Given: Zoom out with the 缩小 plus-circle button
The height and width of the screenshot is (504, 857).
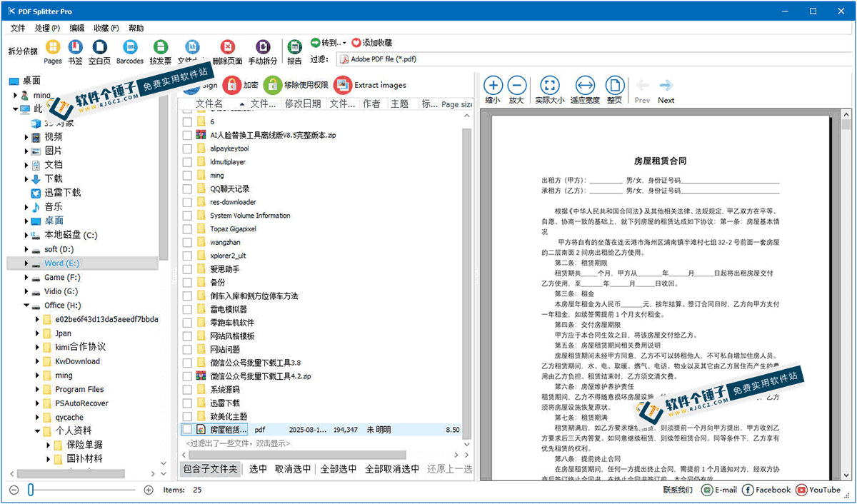Looking at the screenshot, I should tap(493, 85).
